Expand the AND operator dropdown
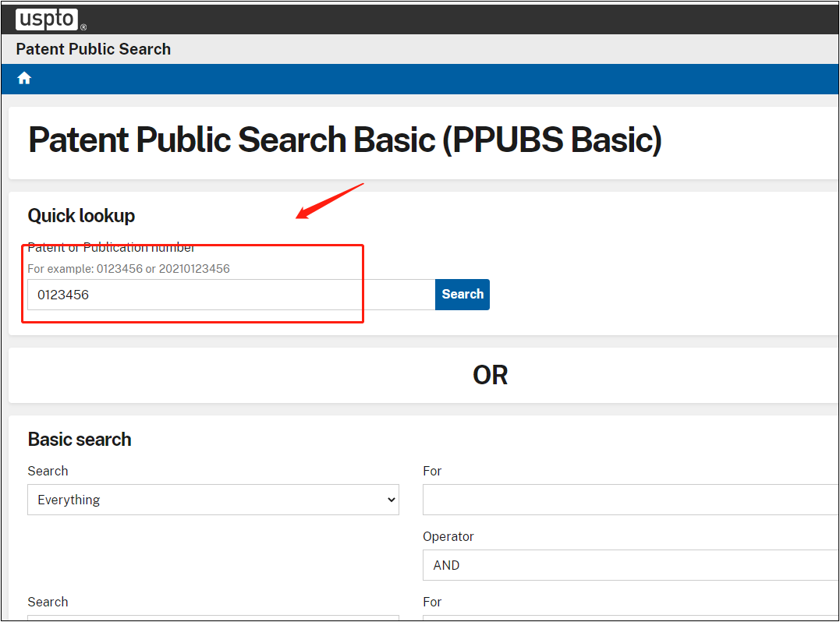Screen dimensions: 840x622 tap(630, 565)
